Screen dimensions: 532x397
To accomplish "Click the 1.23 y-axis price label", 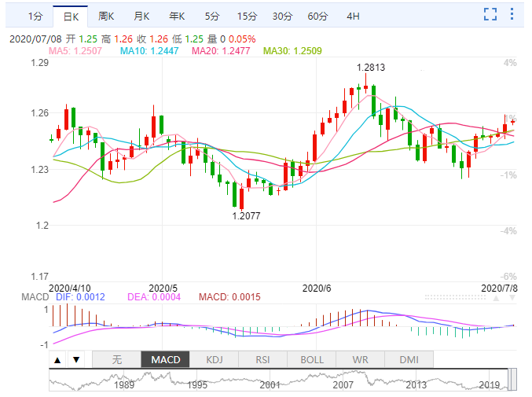I will (40, 169).
